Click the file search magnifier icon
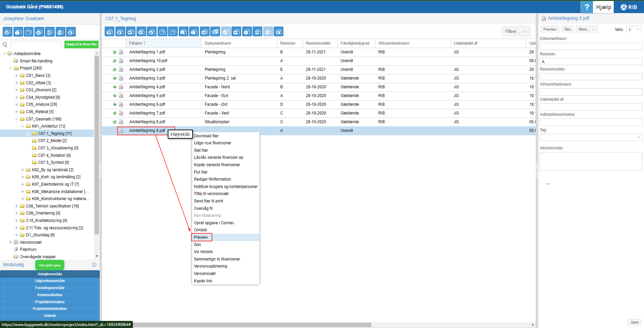The width and height of the screenshot is (644, 328). [x=247, y=32]
